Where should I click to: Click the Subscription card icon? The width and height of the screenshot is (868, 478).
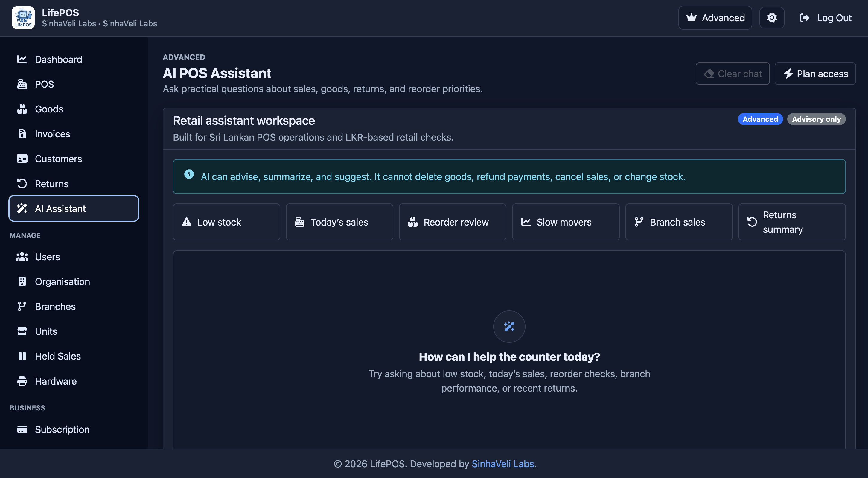point(22,430)
